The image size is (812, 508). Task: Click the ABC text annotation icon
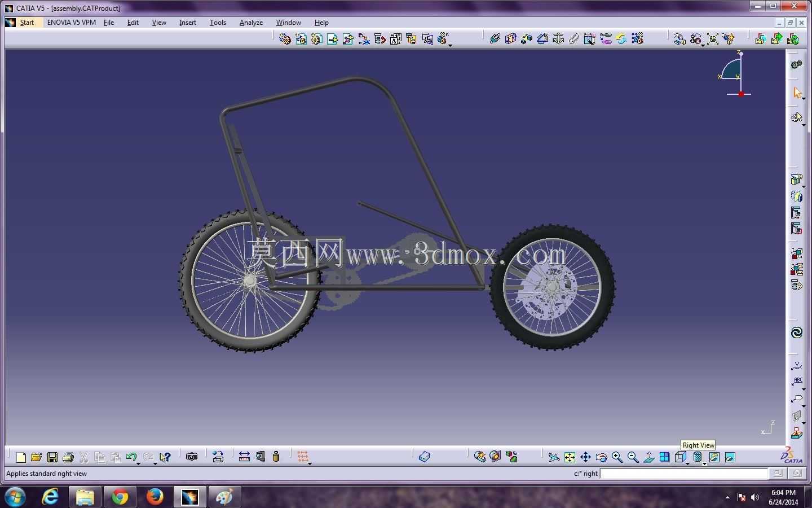(797, 382)
